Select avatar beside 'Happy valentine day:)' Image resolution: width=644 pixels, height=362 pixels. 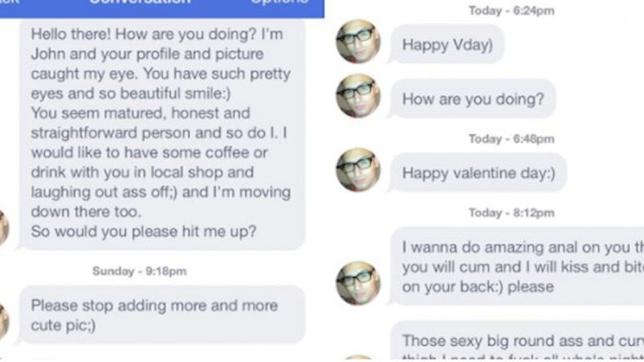coord(358,170)
